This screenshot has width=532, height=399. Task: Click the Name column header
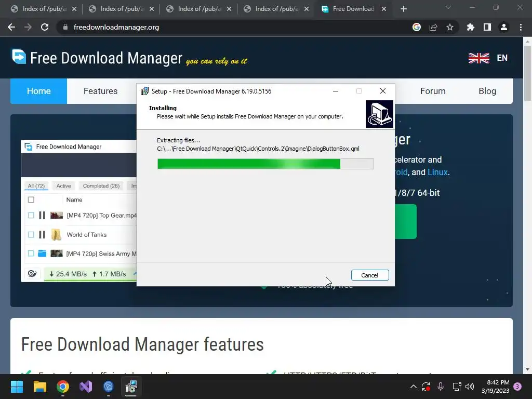pos(74,200)
